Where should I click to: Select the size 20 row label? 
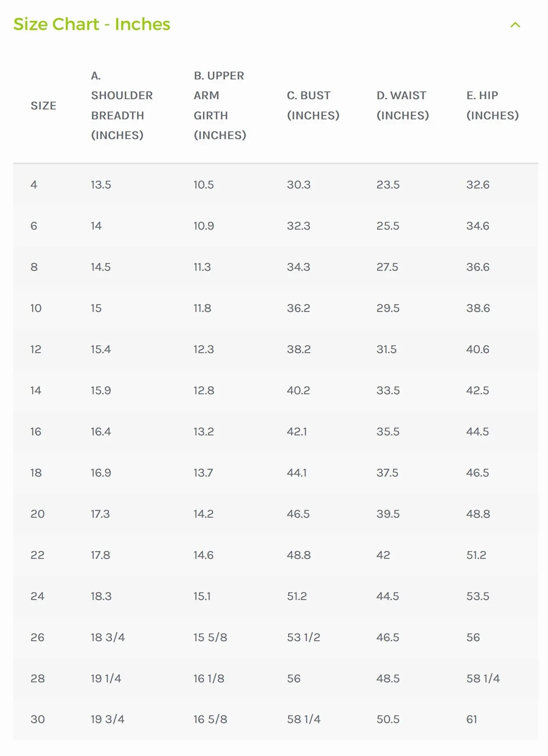tap(37, 514)
